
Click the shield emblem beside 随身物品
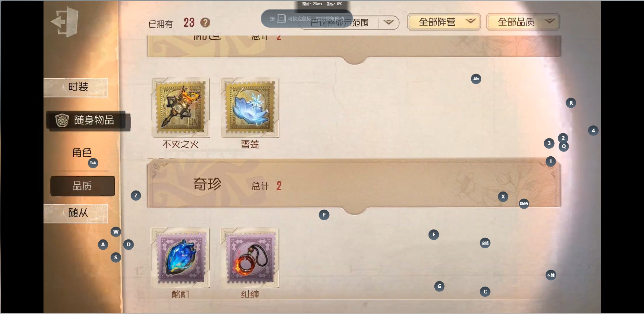[x=62, y=120]
